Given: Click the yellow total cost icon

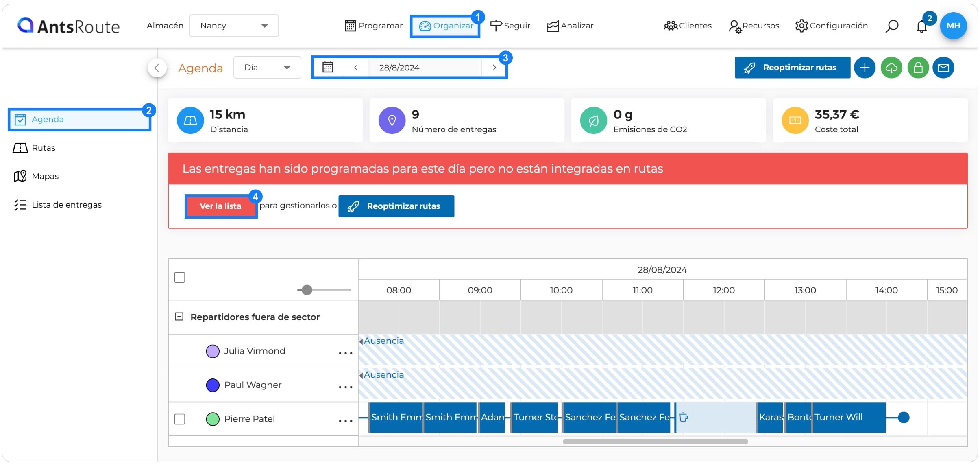Looking at the screenshot, I should click(x=795, y=120).
